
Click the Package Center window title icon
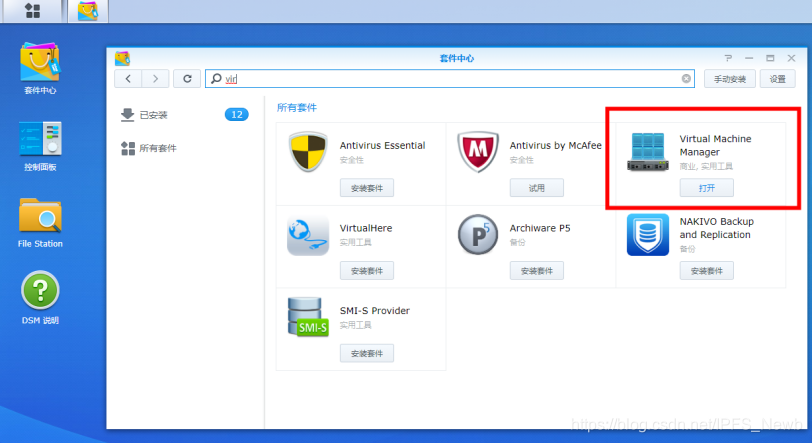(123, 58)
